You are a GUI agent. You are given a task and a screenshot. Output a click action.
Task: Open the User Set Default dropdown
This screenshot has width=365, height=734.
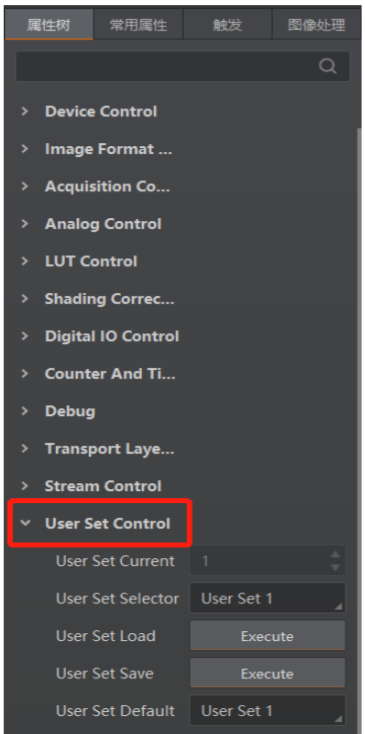[268, 711]
